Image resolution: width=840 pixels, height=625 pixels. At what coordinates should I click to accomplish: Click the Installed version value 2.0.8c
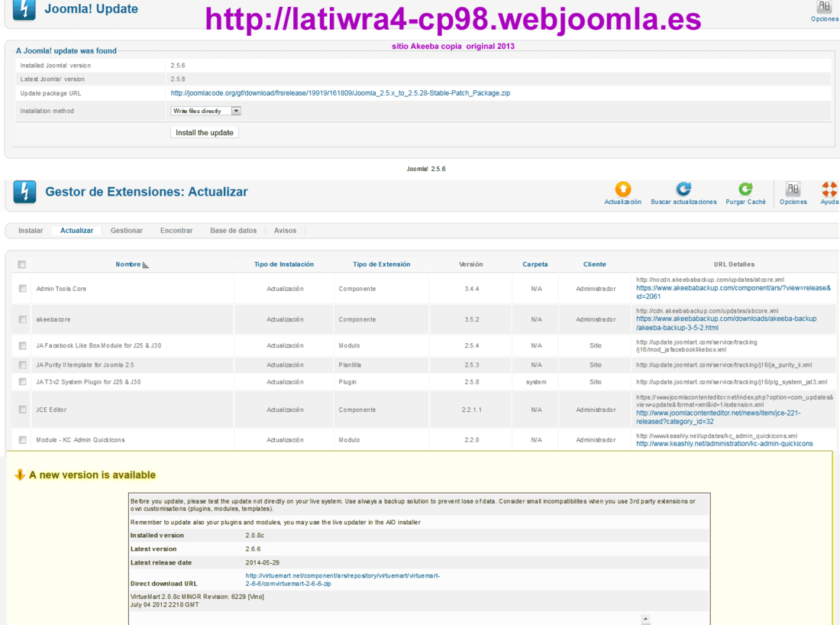(x=255, y=536)
